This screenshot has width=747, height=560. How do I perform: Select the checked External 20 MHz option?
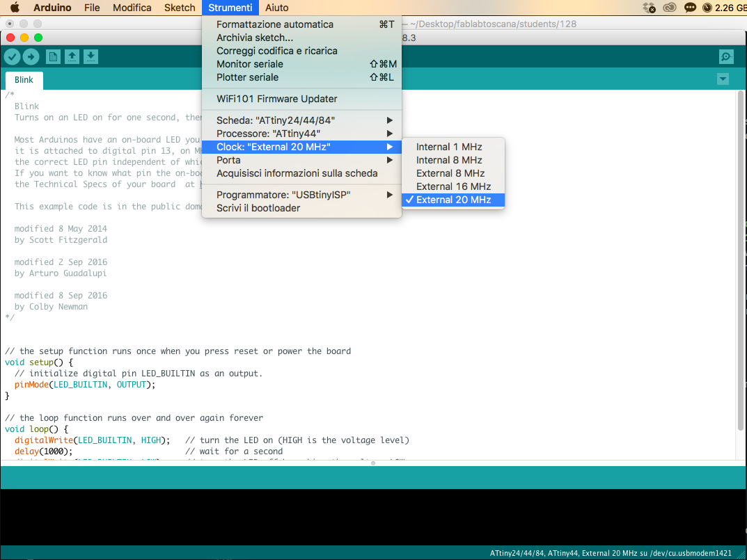pyautogui.click(x=453, y=200)
